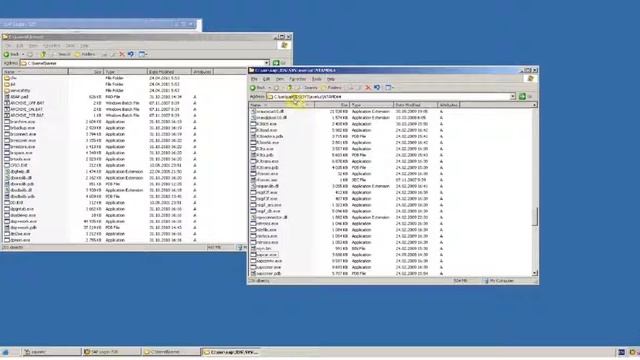Screen dimensions: 640x360
Task: Click Back button in the front Explorer window
Action: pos(258,88)
